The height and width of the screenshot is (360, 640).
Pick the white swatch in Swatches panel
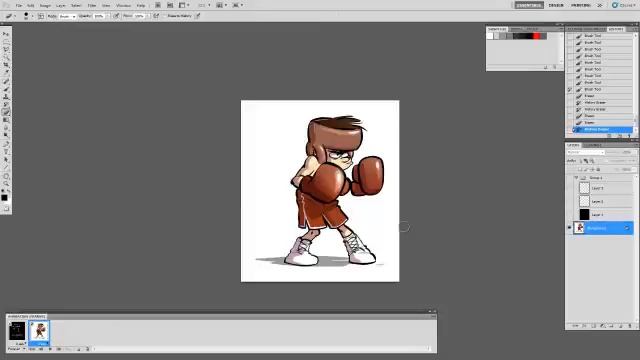tap(490, 36)
